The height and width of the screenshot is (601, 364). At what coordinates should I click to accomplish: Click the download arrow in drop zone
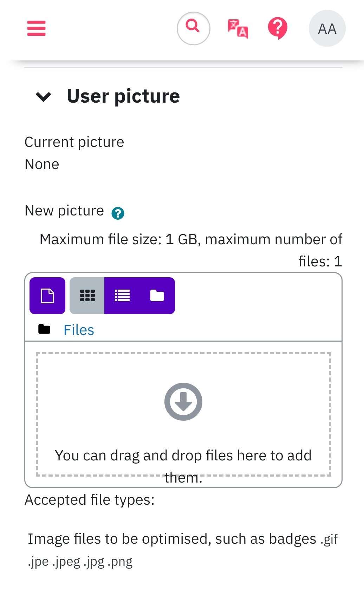pos(183,402)
